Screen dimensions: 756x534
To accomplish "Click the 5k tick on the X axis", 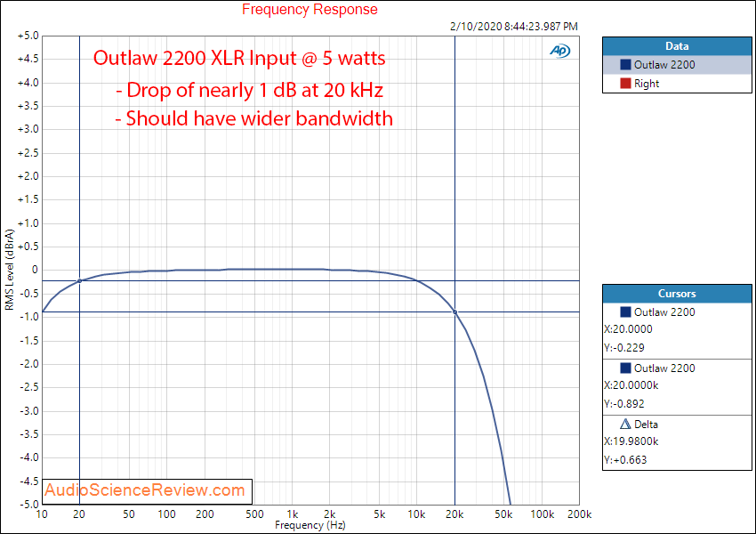I will coord(380,514).
